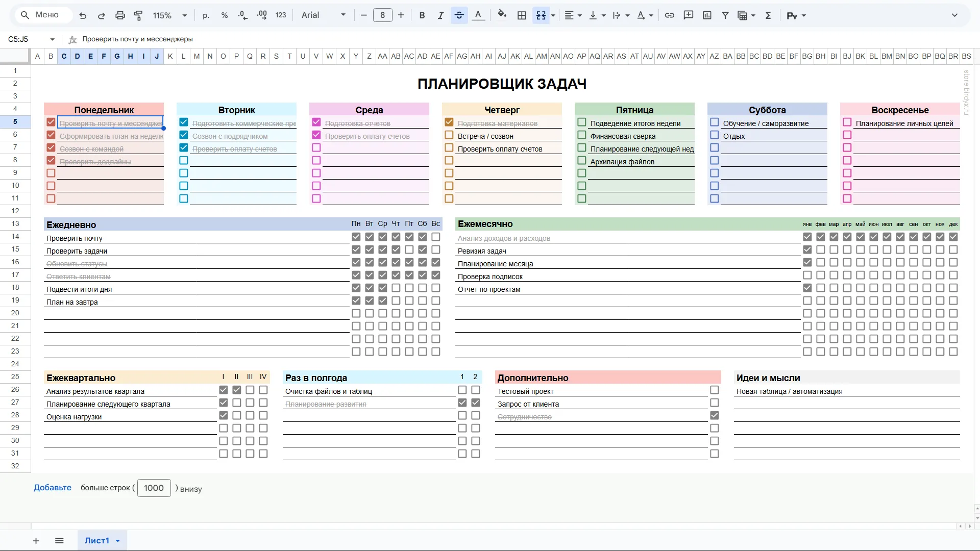Collapse the toolbar with the chevron
The image size is (980, 551).
tap(954, 15)
